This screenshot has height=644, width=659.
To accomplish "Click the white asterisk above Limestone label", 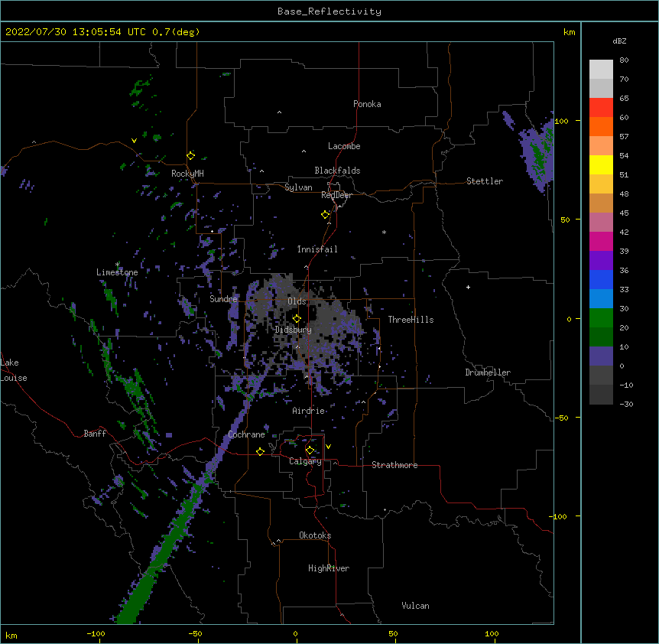I will (x=117, y=265).
